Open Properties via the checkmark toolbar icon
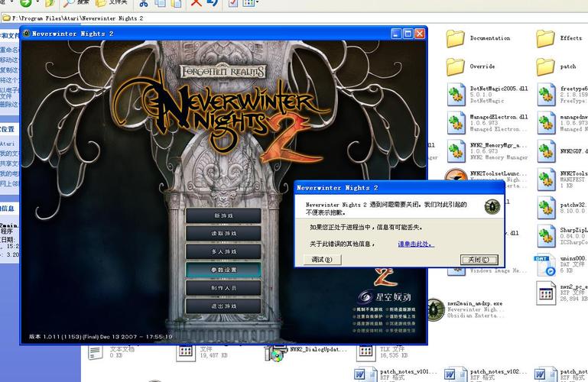The height and width of the screenshot is (382, 588). tap(233, 3)
